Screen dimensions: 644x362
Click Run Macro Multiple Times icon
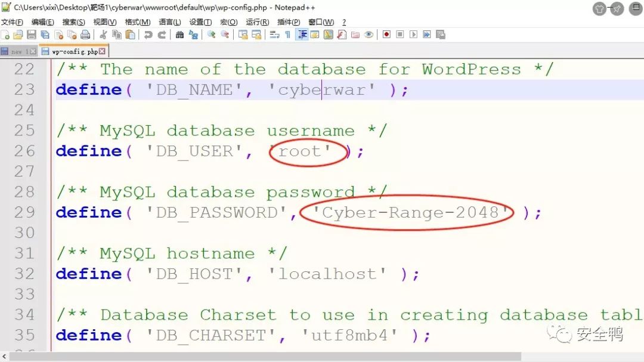pos(427,35)
